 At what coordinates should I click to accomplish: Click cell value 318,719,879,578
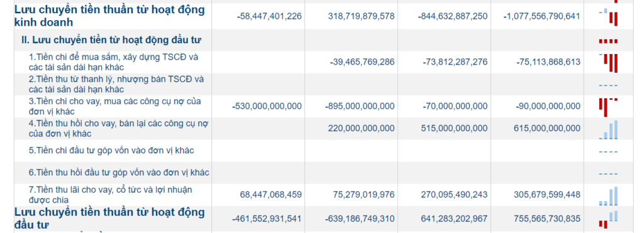click(361, 16)
